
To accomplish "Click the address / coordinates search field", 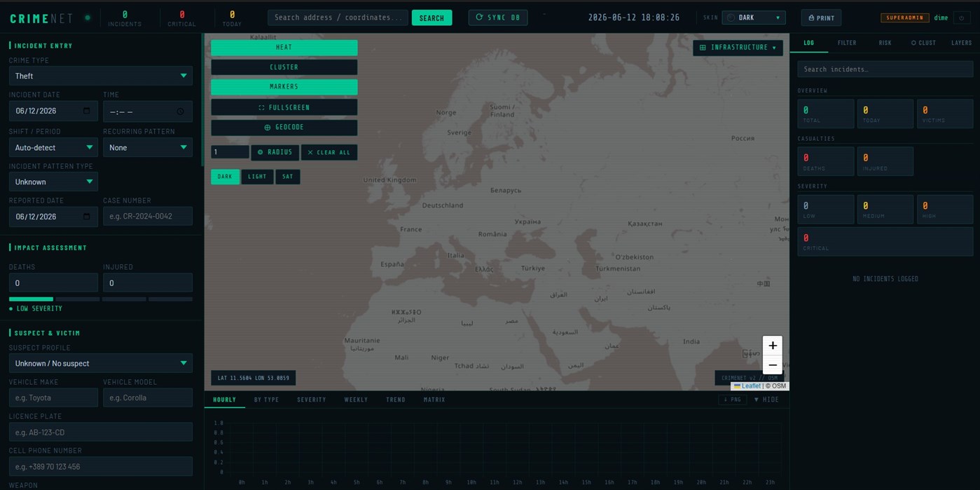I will (338, 18).
